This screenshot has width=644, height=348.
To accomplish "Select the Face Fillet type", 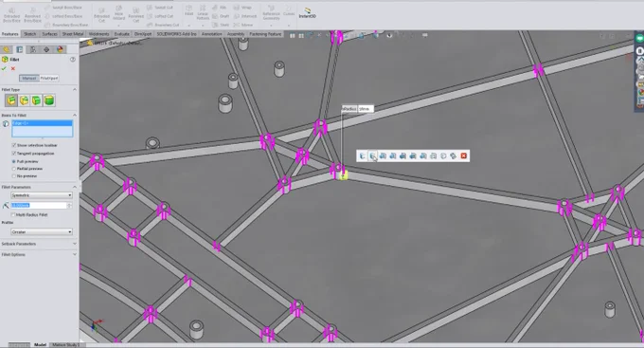I will pyautogui.click(x=37, y=101).
